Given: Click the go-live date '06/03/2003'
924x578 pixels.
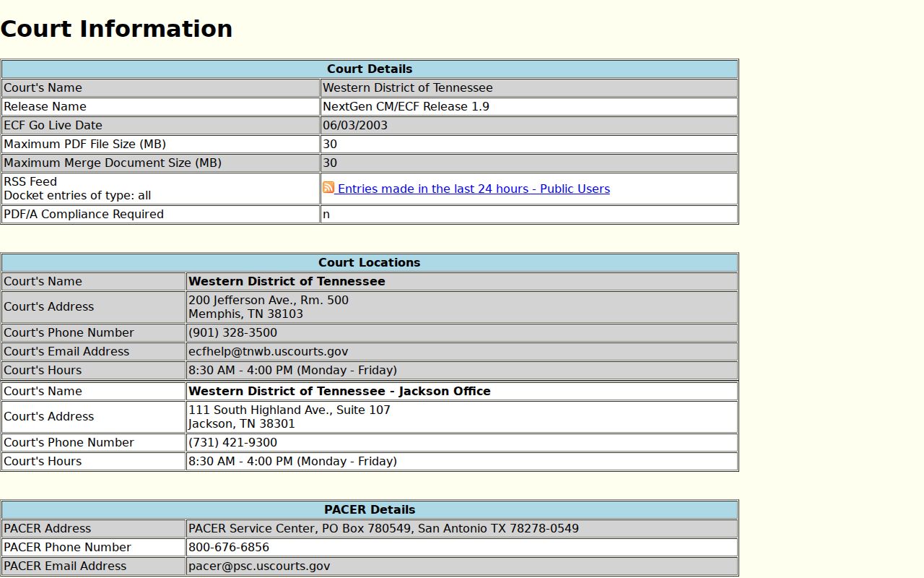Looking at the screenshot, I should [355, 125].
